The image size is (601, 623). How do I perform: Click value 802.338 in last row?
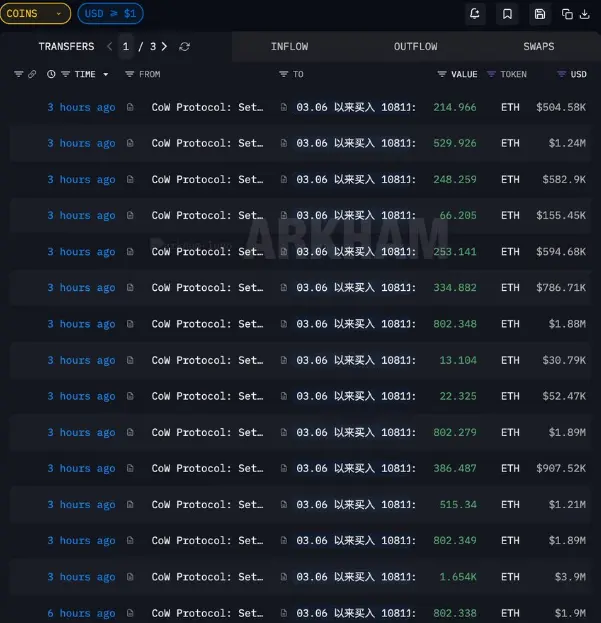pyautogui.click(x=455, y=613)
